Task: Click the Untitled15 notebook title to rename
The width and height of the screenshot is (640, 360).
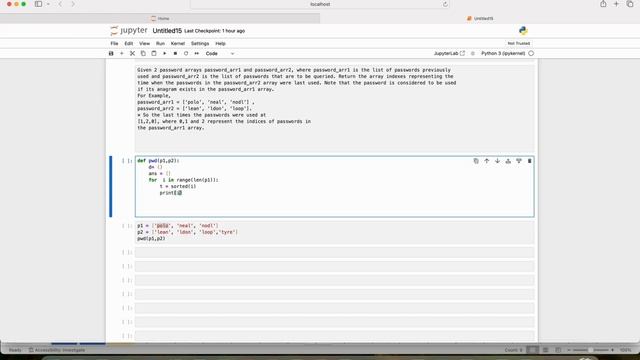Action: coord(167,31)
